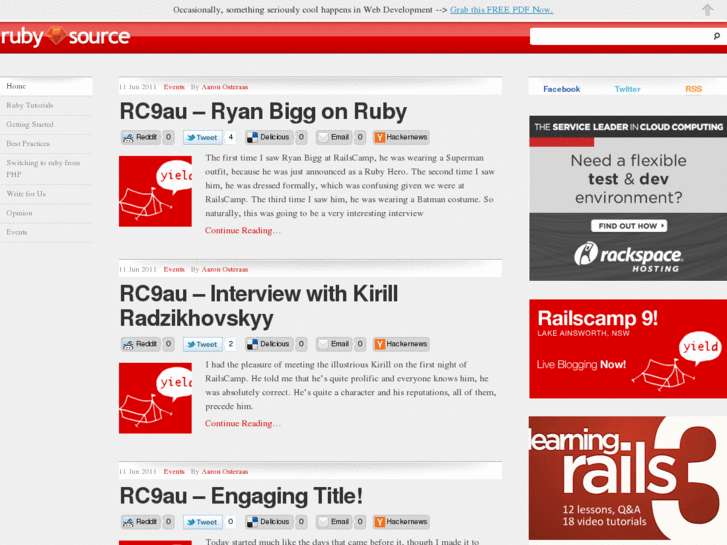Click Events category above Ryan Bigg article

tap(174, 87)
